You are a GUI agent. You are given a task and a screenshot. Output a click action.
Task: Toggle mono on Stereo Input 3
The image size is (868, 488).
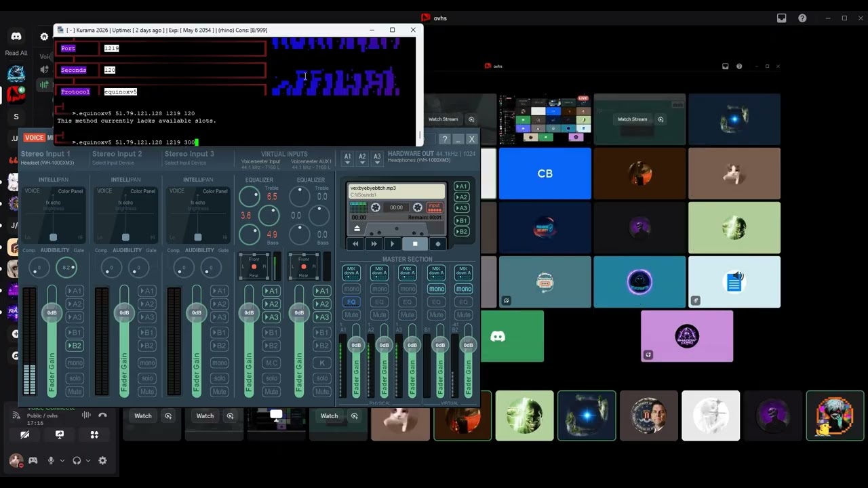coord(219,363)
